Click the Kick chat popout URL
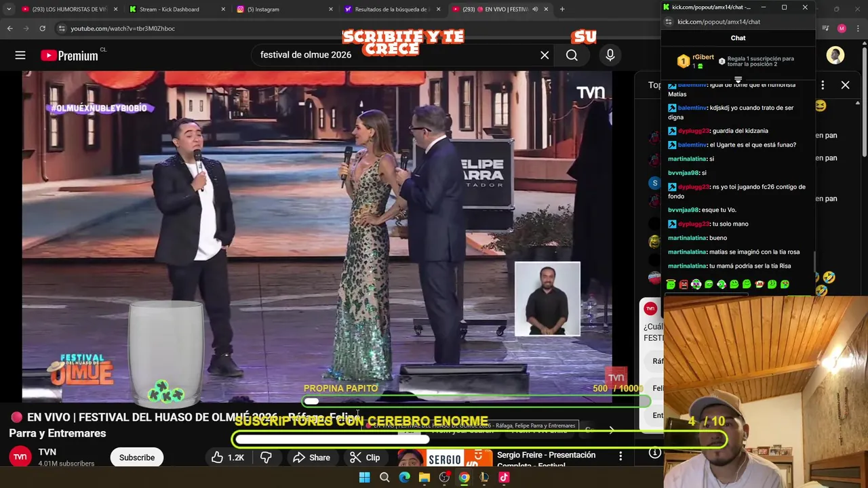Screen dimensions: 868x488 [x=719, y=22]
